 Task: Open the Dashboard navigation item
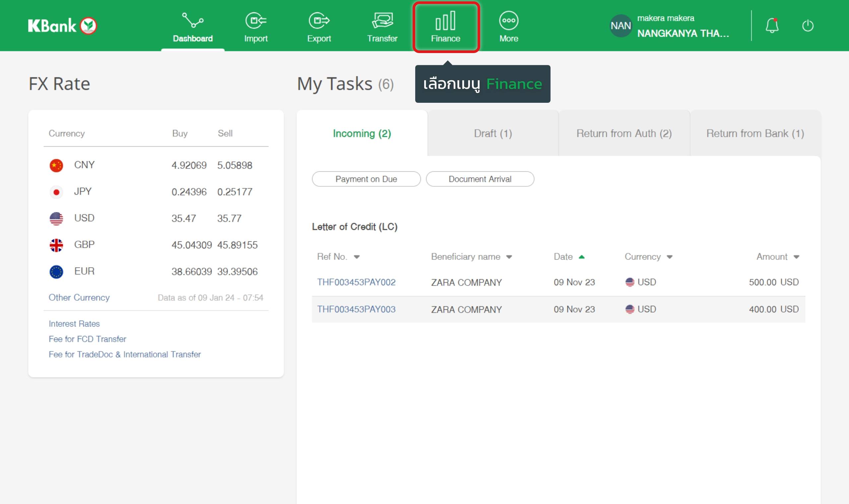pos(193,27)
